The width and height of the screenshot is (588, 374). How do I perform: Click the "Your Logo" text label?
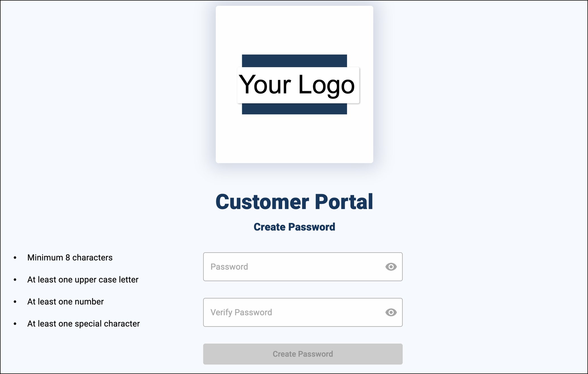[297, 85]
